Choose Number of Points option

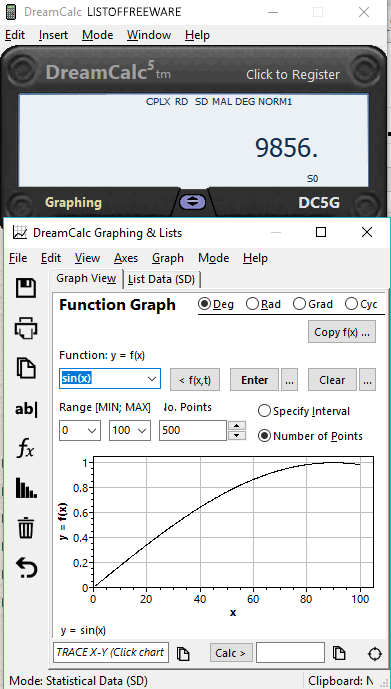coord(310,436)
